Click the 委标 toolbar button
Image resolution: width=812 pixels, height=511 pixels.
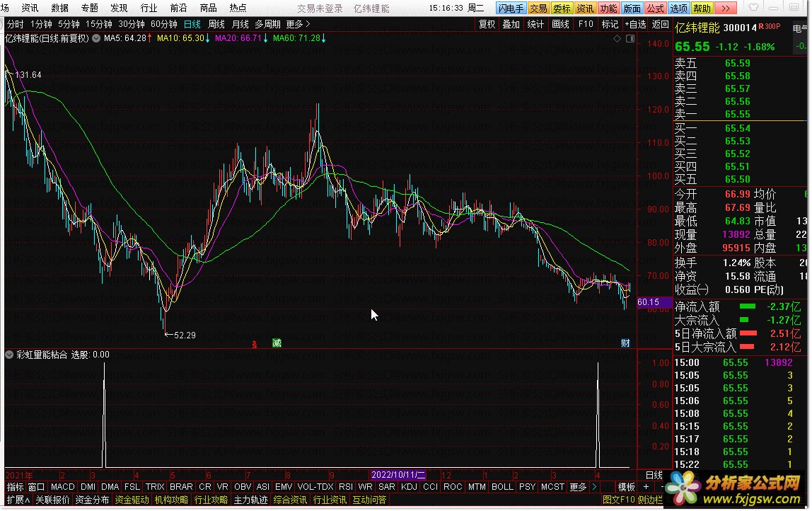click(x=562, y=8)
